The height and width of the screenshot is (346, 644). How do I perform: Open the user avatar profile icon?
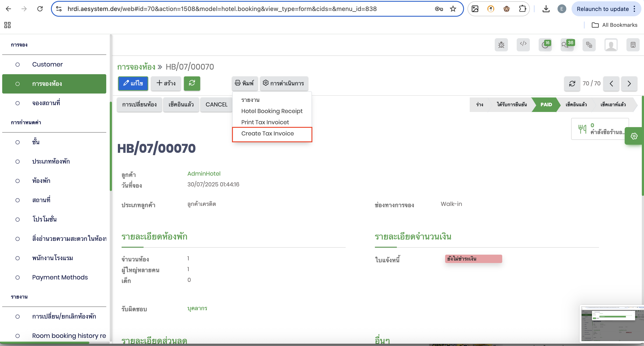pos(611,45)
